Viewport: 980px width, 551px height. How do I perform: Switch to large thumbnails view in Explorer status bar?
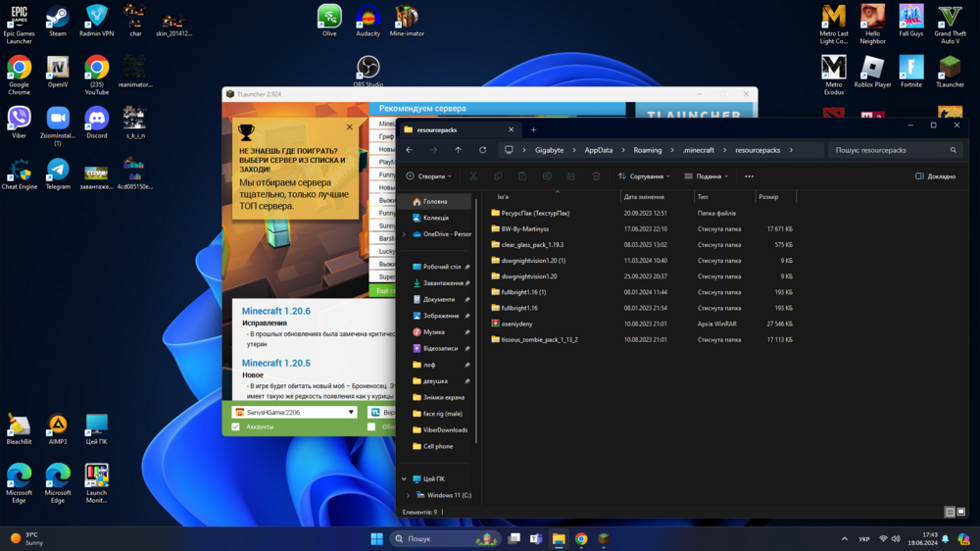961,512
